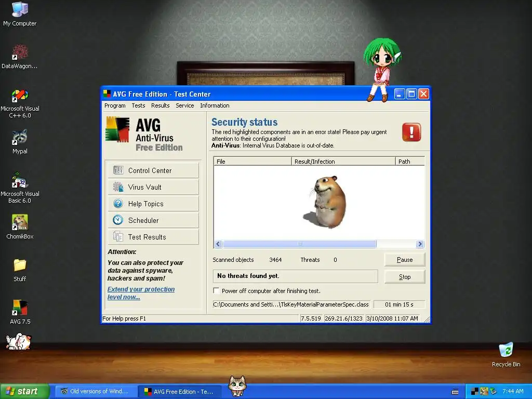Launch AVG 7.5 desktop shortcut
The image size is (532, 399).
[x=20, y=312]
